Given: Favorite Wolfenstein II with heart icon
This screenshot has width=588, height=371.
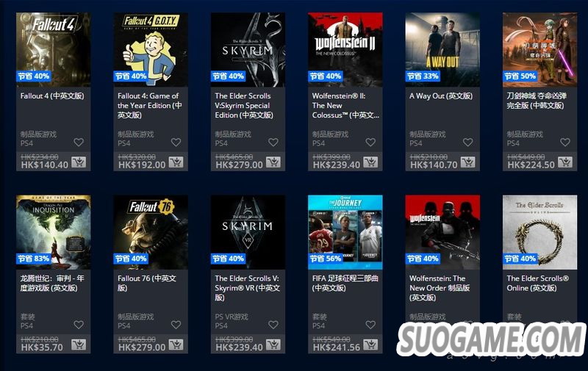Looking at the screenshot, I should tap(370, 143).
